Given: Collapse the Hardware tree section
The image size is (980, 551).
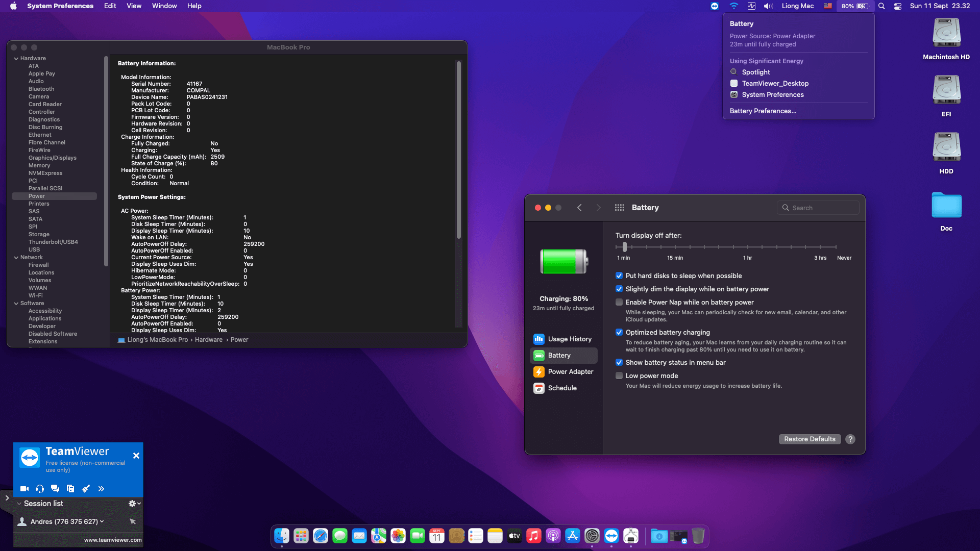Looking at the screenshot, I should 16,58.
